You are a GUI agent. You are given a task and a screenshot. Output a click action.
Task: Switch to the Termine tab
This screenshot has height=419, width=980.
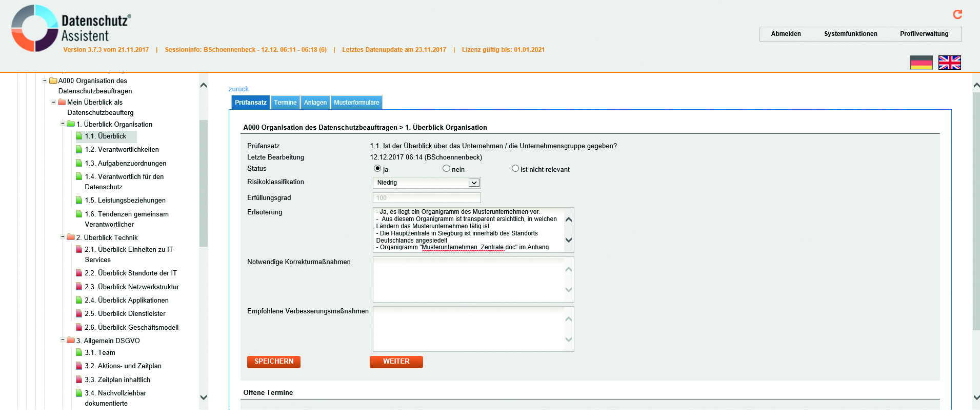(x=285, y=103)
